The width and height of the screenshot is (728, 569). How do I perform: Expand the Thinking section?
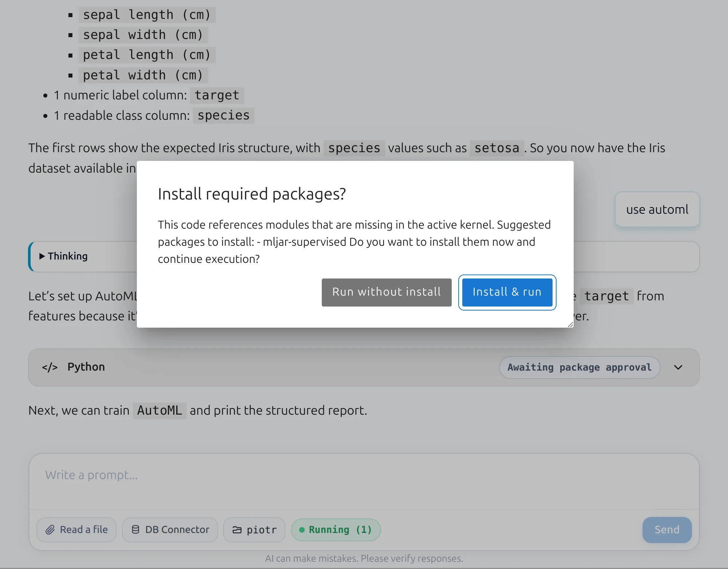pos(67,256)
